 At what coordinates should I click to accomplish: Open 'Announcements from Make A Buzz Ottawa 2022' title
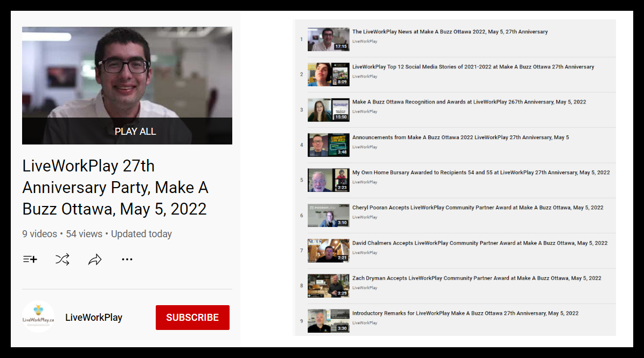[460, 137]
